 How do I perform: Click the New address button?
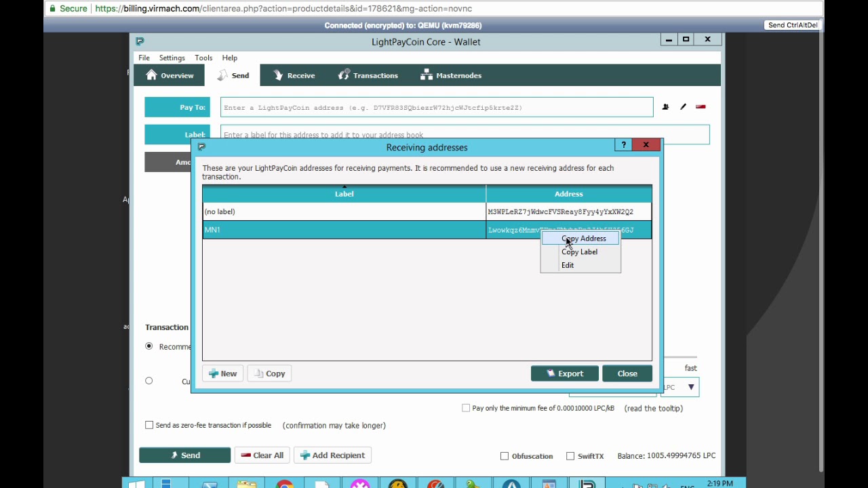click(x=222, y=373)
